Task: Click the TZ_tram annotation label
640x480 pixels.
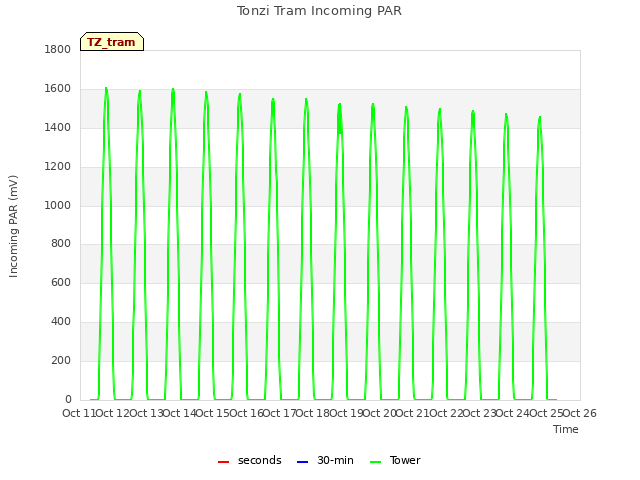Action: [x=112, y=42]
